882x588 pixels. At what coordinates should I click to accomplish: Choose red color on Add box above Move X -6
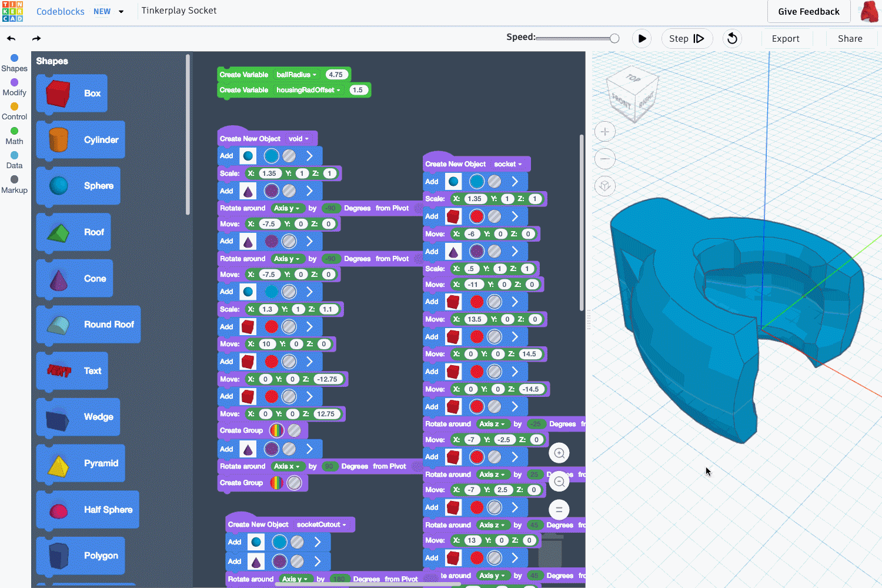click(477, 216)
